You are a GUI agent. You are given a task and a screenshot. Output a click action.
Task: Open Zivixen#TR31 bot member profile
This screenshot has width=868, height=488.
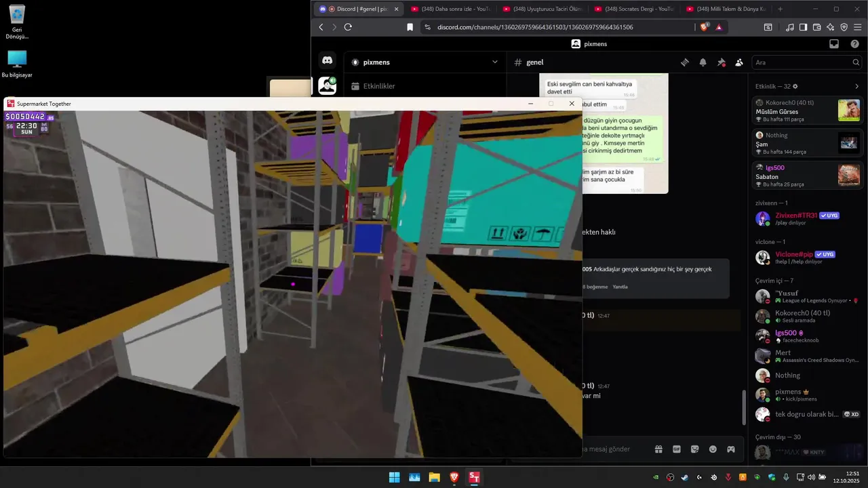(808, 219)
